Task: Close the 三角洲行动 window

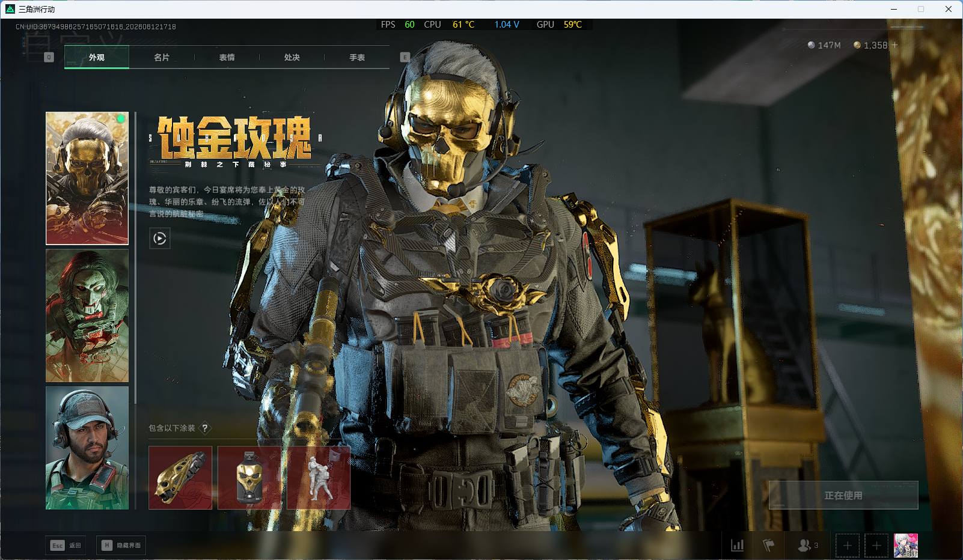Action: tap(949, 9)
